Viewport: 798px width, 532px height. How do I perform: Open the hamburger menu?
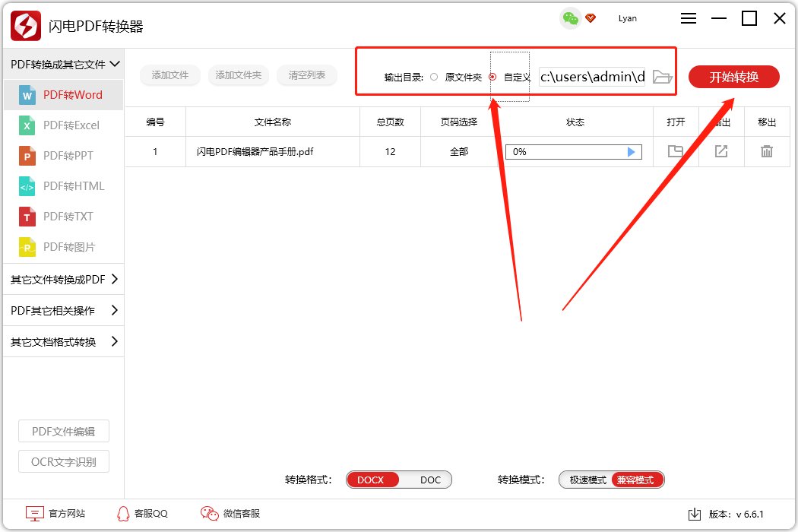[688, 18]
